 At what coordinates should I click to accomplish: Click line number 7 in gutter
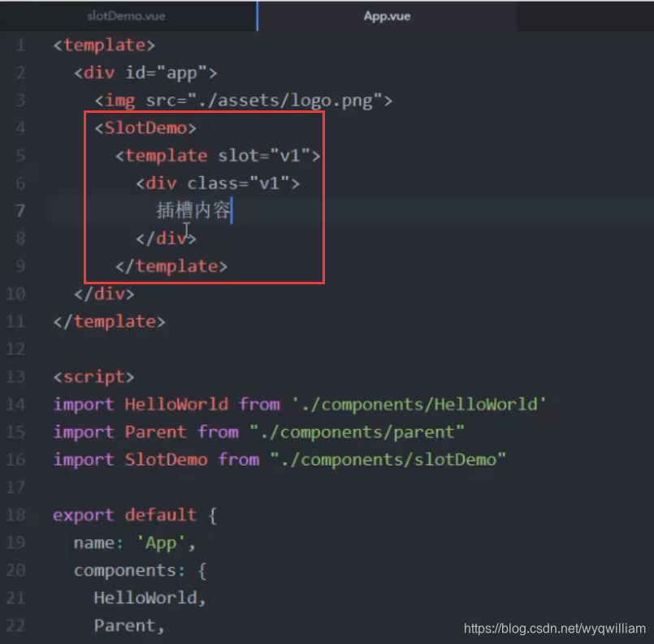click(x=20, y=210)
